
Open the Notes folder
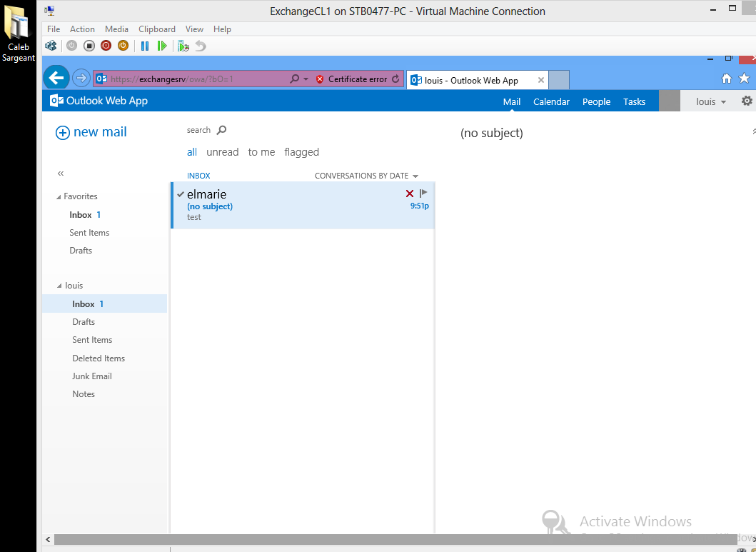pyautogui.click(x=84, y=394)
